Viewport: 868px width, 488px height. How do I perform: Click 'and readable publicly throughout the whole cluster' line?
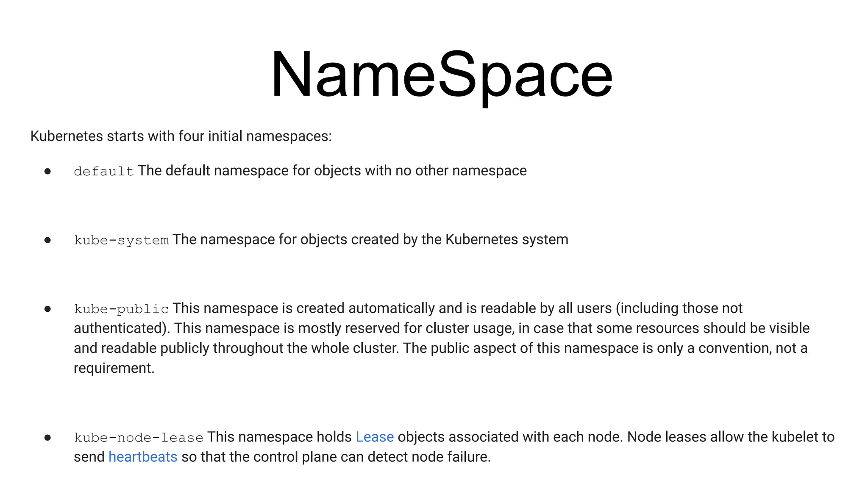[440, 348]
